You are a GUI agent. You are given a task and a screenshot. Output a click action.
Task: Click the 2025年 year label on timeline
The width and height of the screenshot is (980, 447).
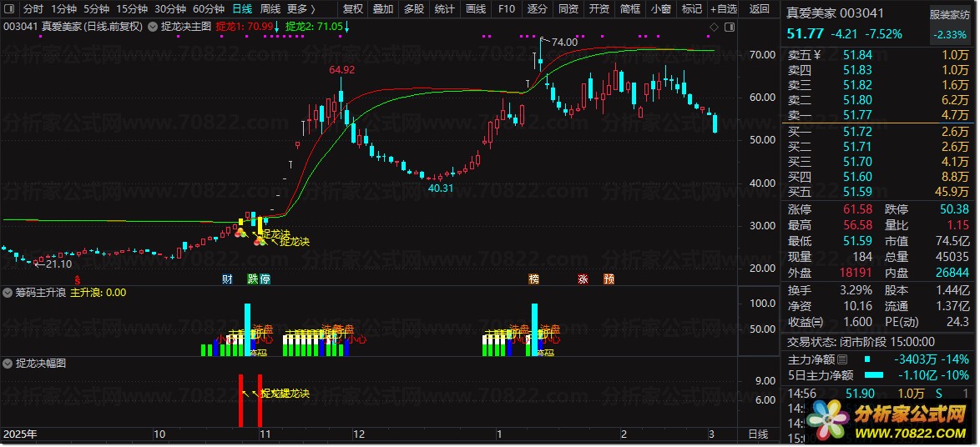(20, 434)
